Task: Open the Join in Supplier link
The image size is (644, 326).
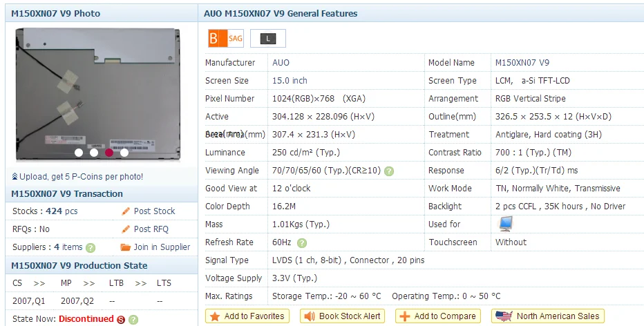Action: pos(162,247)
